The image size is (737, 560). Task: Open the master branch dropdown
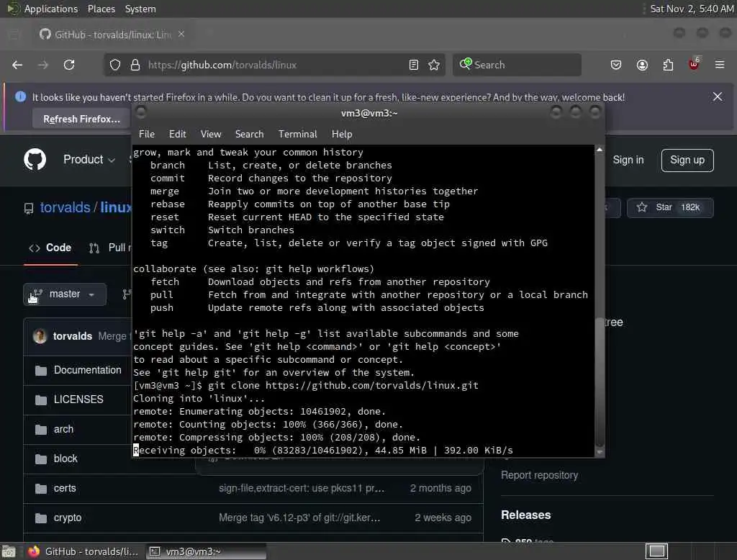[x=65, y=294]
